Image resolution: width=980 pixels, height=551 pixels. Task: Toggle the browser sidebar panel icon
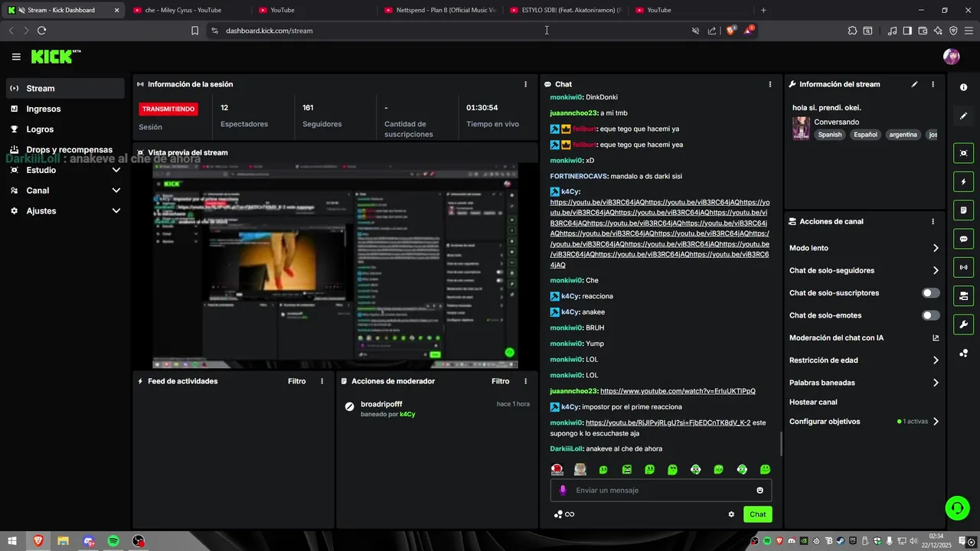click(907, 31)
